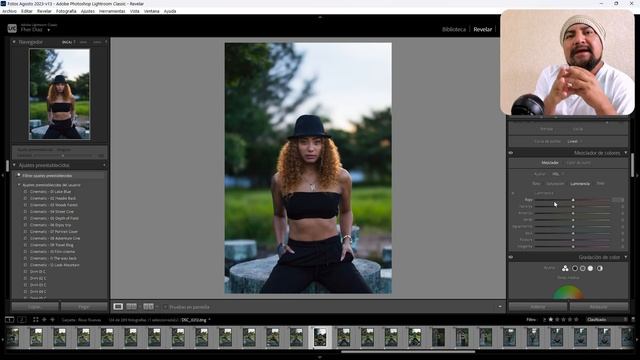Image resolution: width=640 pixels, height=360 pixels.
Task: Enable the Pruebas en pantalla checkbox
Action: click(165, 307)
